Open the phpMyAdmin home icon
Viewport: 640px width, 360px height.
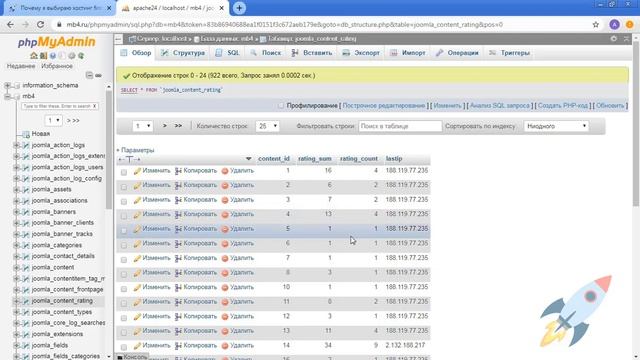pyautogui.click(x=34, y=56)
